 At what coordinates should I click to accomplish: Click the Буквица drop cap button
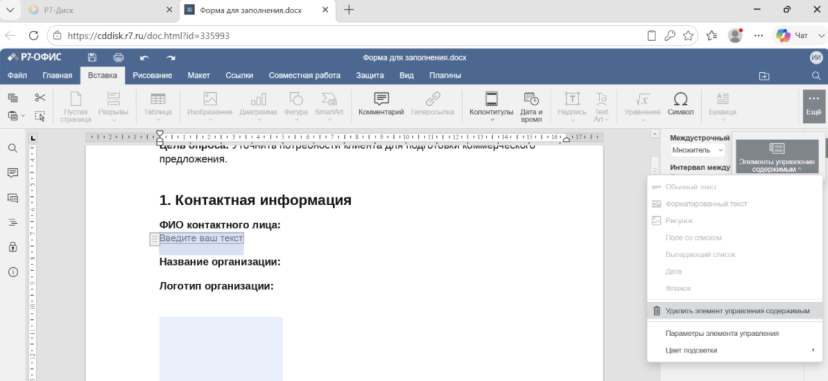(722, 107)
